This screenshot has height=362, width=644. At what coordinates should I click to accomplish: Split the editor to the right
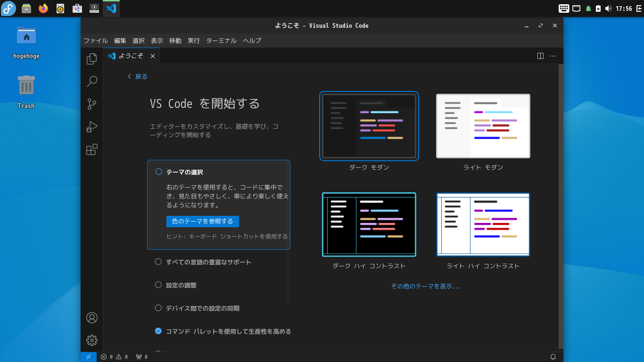(540, 56)
